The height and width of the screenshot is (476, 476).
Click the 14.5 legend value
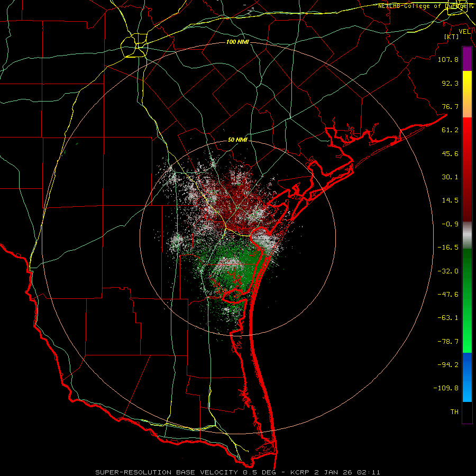coord(450,200)
